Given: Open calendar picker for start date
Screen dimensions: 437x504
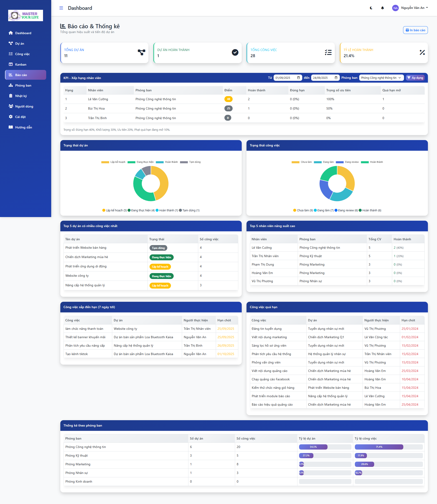Looking at the screenshot, I should [298, 78].
